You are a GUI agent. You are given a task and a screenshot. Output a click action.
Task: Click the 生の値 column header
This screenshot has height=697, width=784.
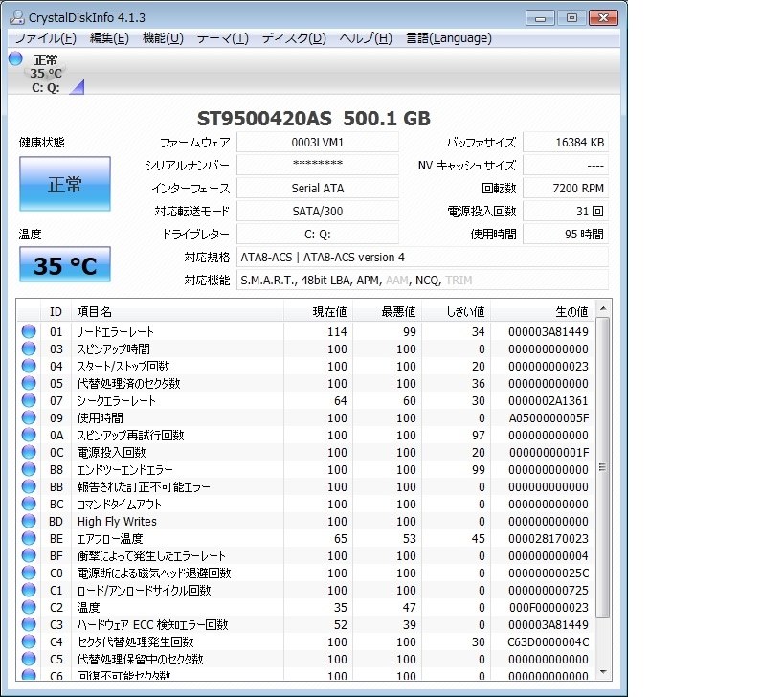pos(543,312)
